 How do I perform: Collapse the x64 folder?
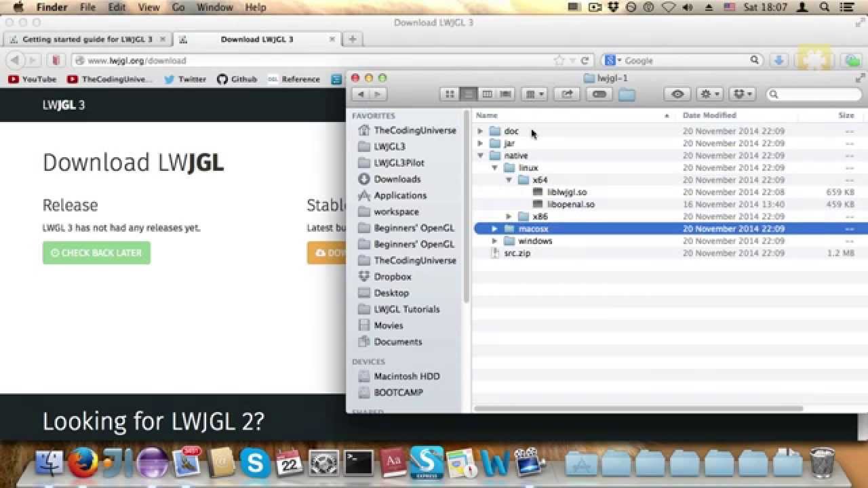pyautogui.click(x=509, y=180)
